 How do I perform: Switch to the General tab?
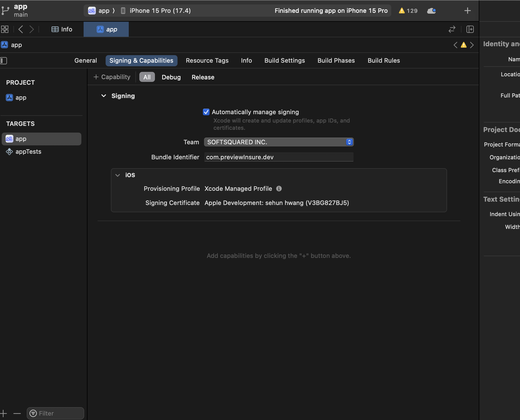click(x=86, y=61)
